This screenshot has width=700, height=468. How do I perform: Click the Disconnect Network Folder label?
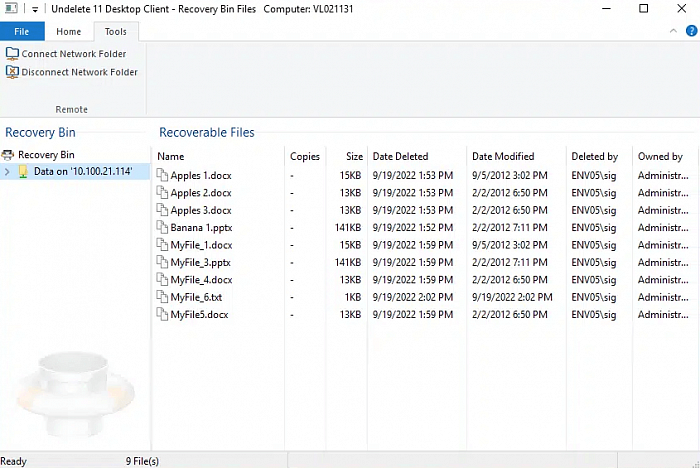click(x=79, y=72)
